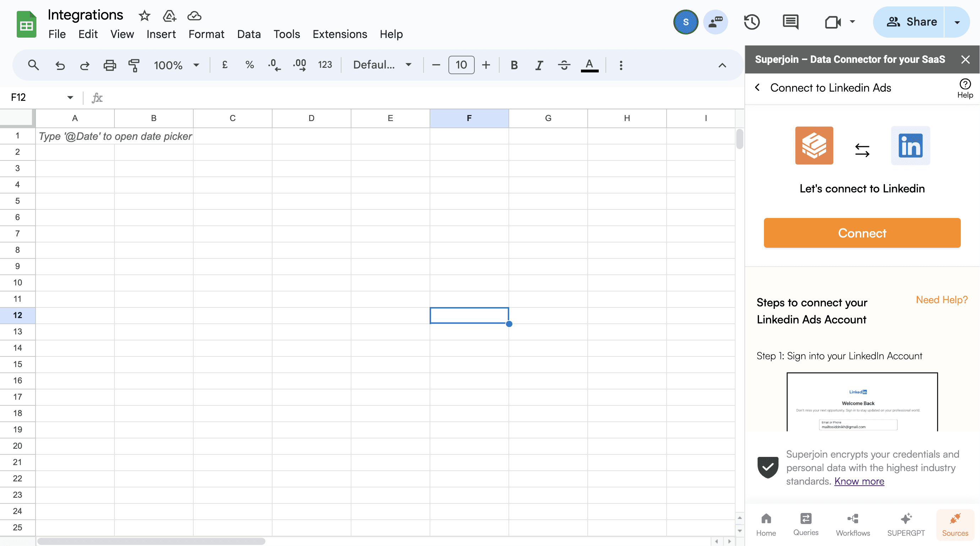The width and height of the screenshot is (980, 546).
Task: Redo the last action
Action: [x=85, y=65]
